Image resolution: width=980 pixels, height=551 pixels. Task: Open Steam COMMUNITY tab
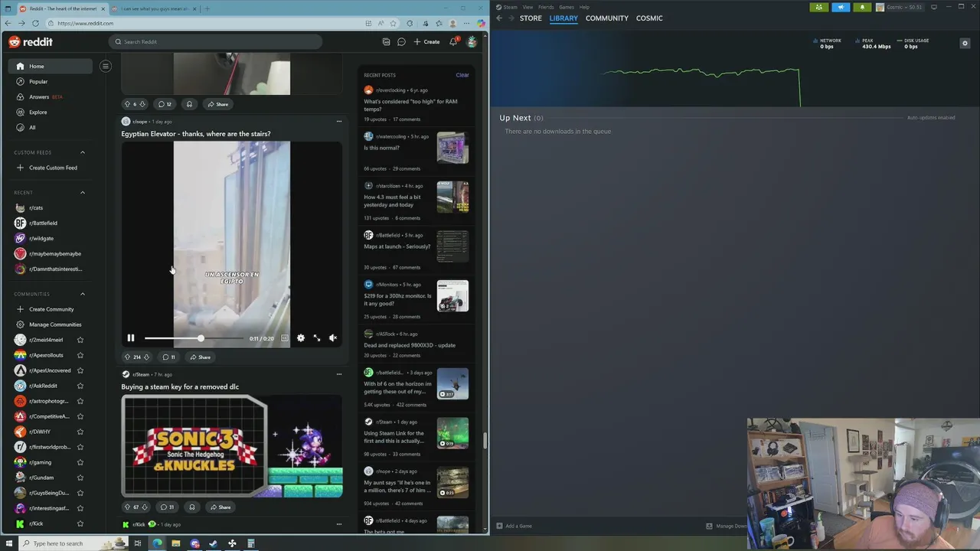(x=607, y=18)
